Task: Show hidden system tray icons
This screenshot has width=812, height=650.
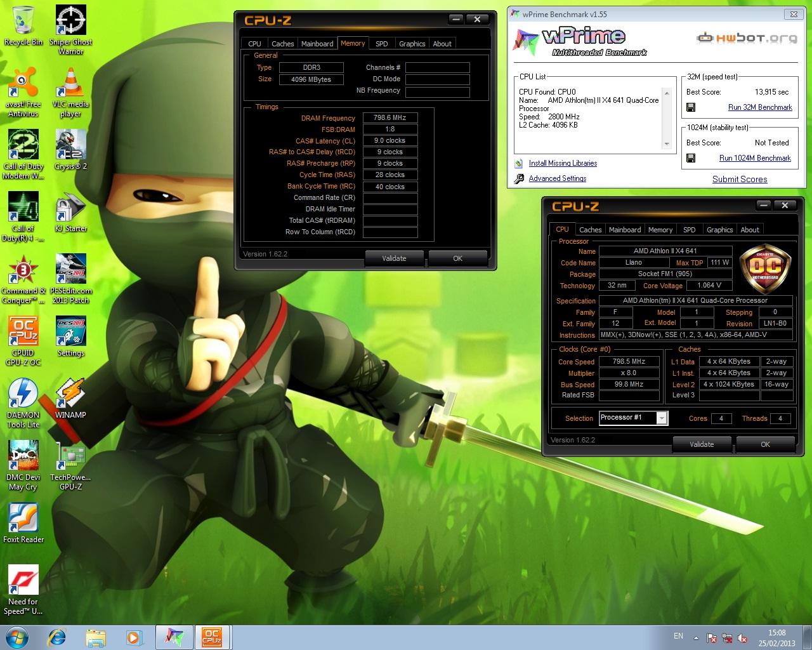Action: (x=696, y=637)
